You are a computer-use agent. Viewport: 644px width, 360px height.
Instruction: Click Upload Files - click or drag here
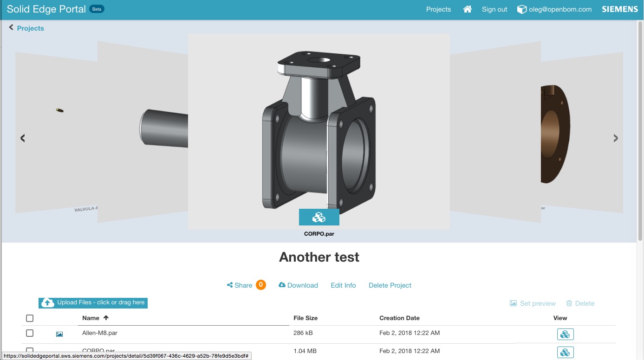(93, 303)
